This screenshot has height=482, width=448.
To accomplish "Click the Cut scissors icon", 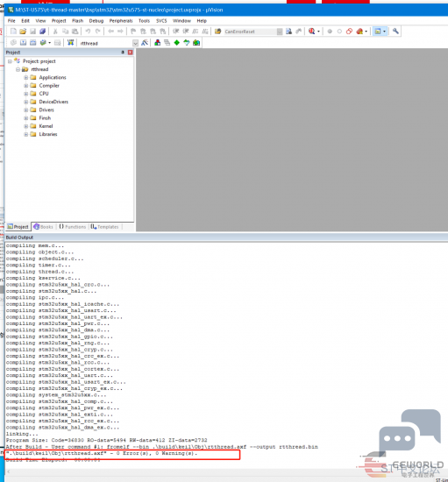I will click(55, 32).
